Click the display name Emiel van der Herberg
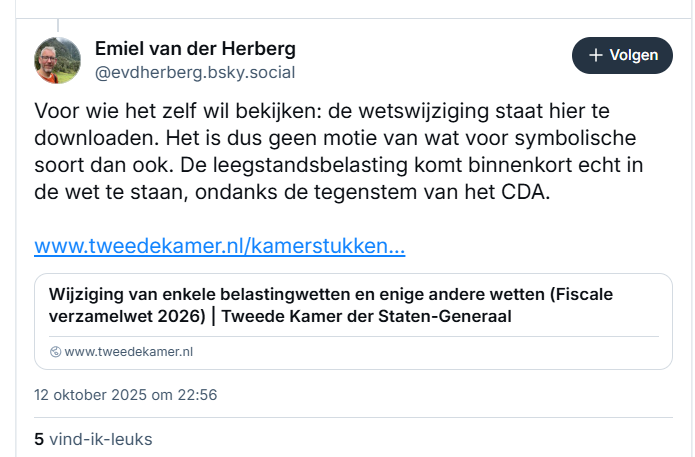This screenshot has height=457, width=695. [x=195, y=49]
